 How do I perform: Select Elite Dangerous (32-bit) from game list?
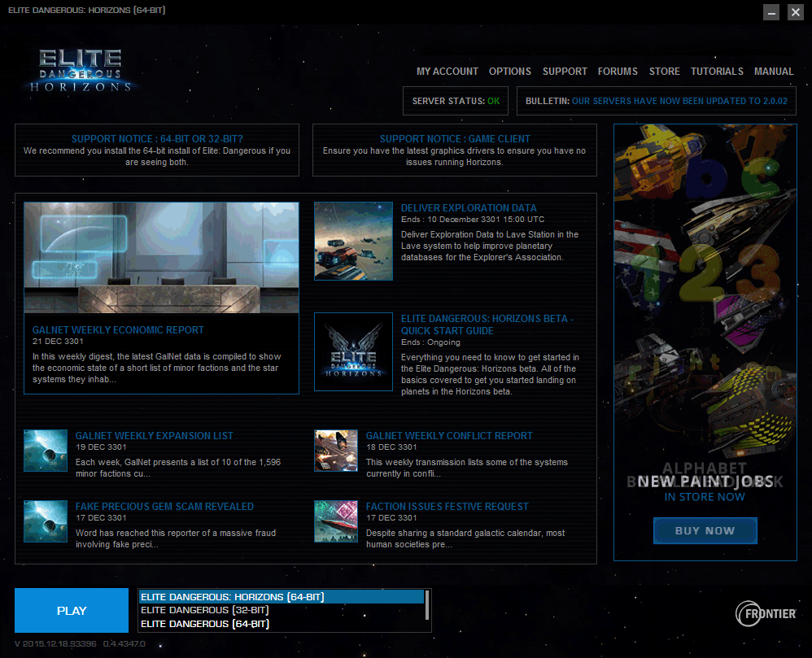[x=282, y=610]
